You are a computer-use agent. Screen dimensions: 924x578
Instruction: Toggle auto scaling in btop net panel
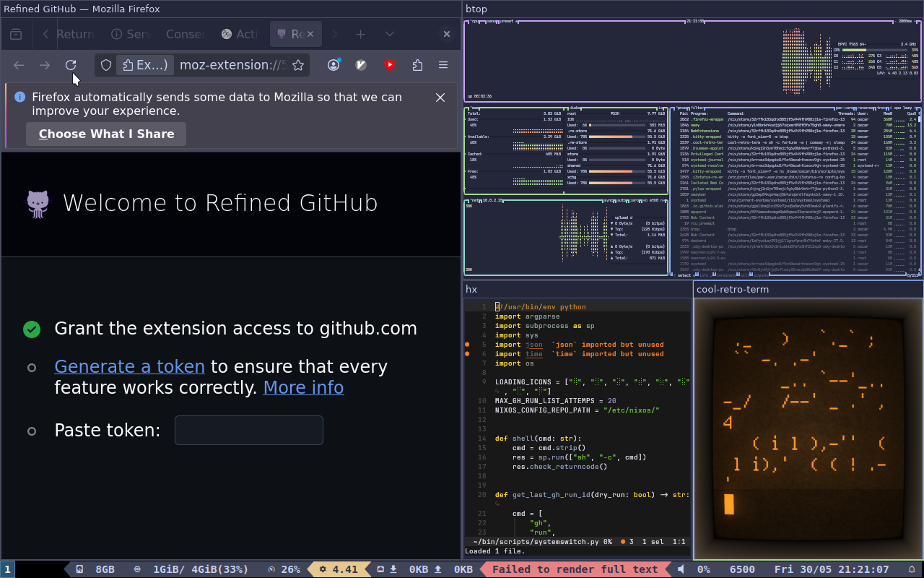tap(622, 200)
